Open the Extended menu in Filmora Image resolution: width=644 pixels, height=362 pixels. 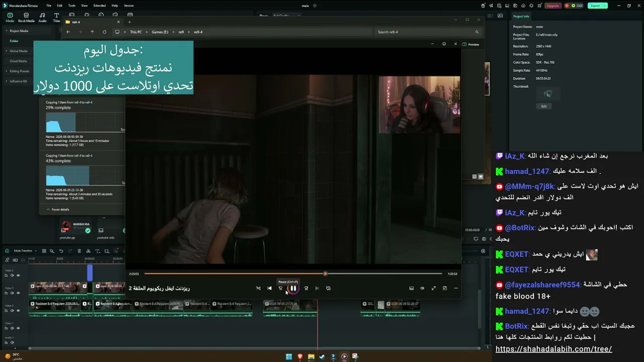pos(100,6)
